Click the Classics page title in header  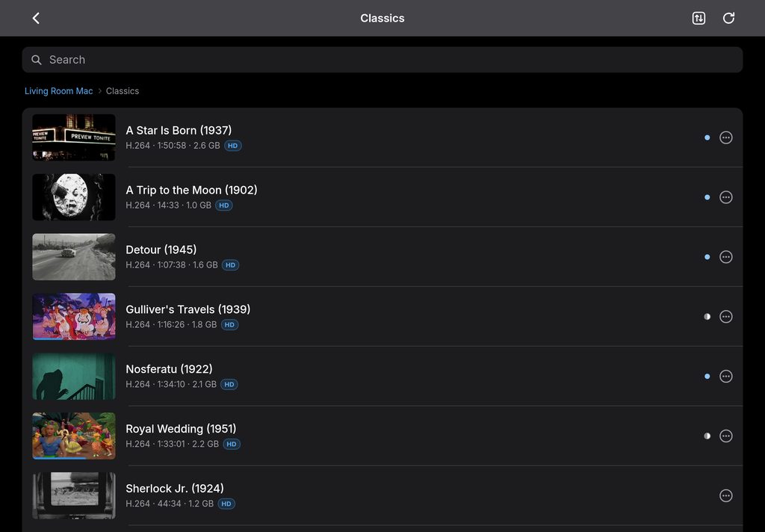click(382, 18)
